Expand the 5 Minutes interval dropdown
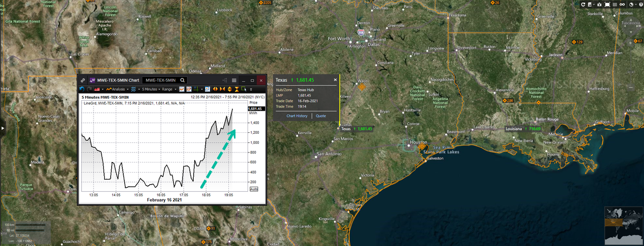The height and width of the screenshot is (246, 644). [149, 89]
